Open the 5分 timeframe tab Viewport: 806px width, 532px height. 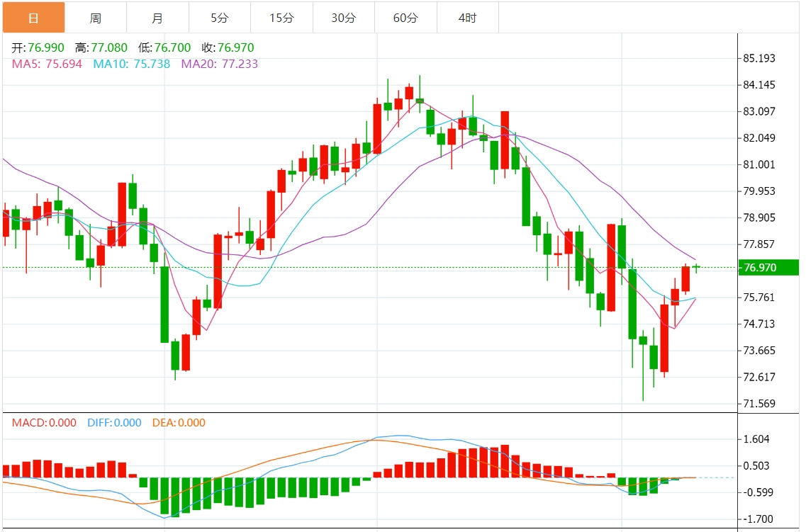tap(220, 18)
